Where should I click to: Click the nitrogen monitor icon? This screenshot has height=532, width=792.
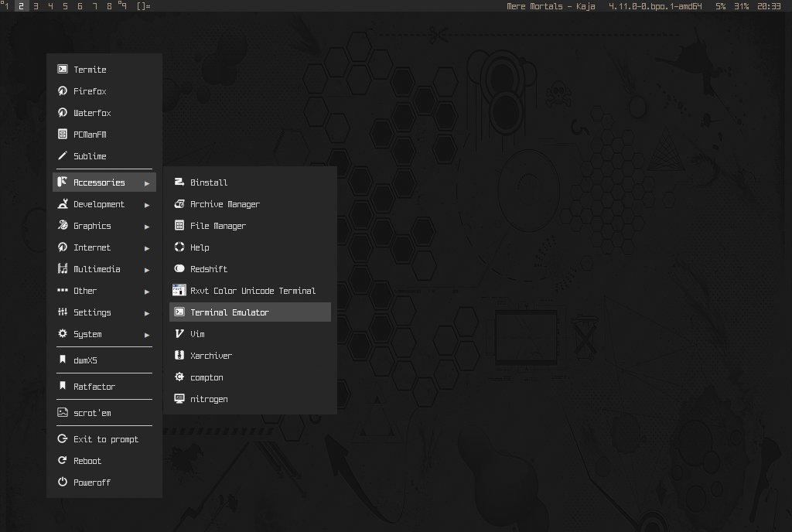point(179,399)
